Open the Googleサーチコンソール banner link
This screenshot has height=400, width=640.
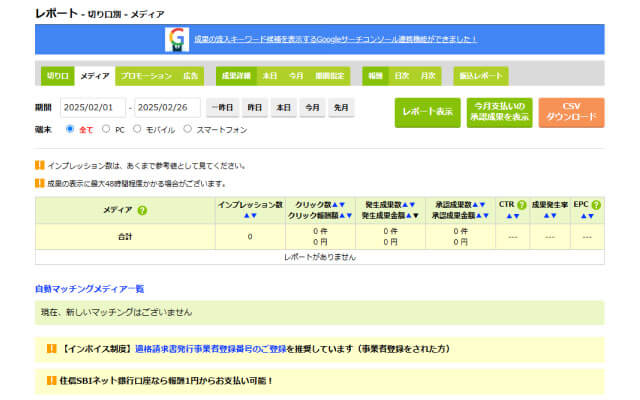click(x=336, y=39)
